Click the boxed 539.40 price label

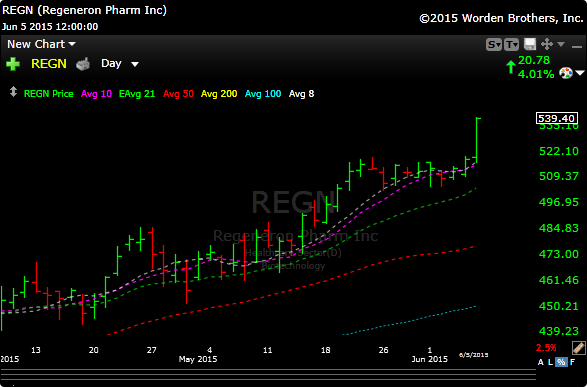557,118
